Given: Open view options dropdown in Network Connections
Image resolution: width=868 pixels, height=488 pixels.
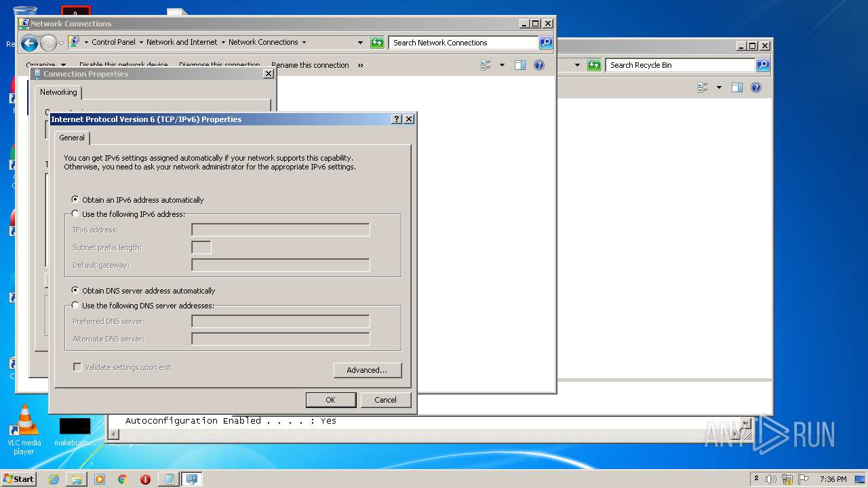Looking at the screenshot, I should pyautogui.click(x=502, y=65).
